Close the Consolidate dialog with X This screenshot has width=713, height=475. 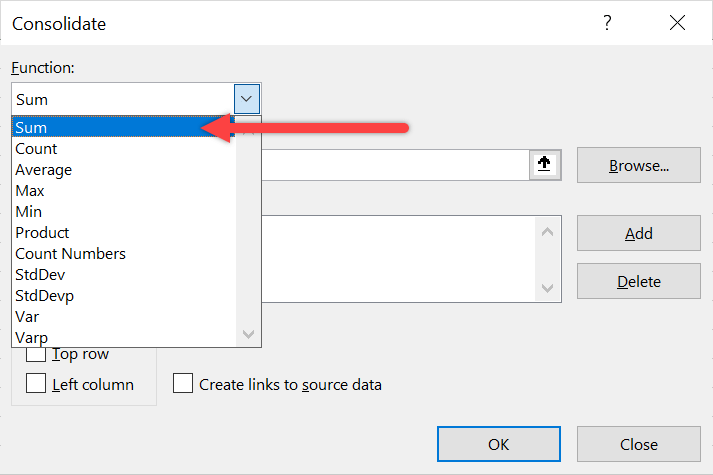tap(677, 23)
